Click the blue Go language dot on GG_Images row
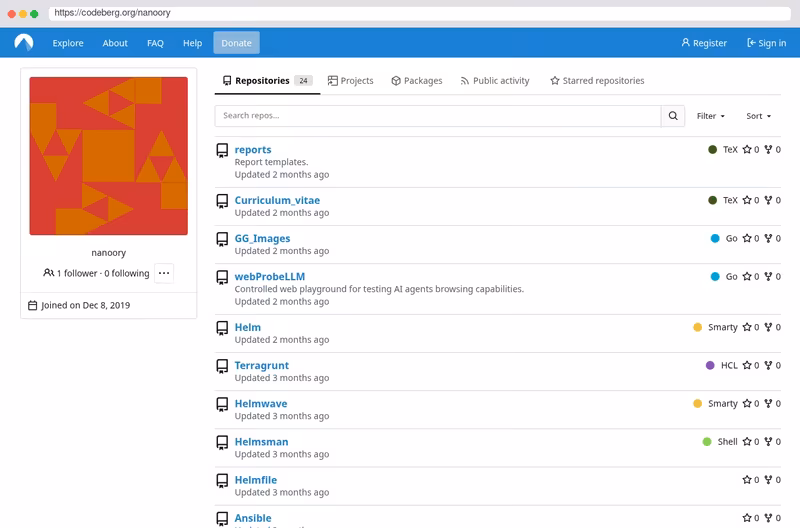800x528 pixels. [x=715, y=238]
